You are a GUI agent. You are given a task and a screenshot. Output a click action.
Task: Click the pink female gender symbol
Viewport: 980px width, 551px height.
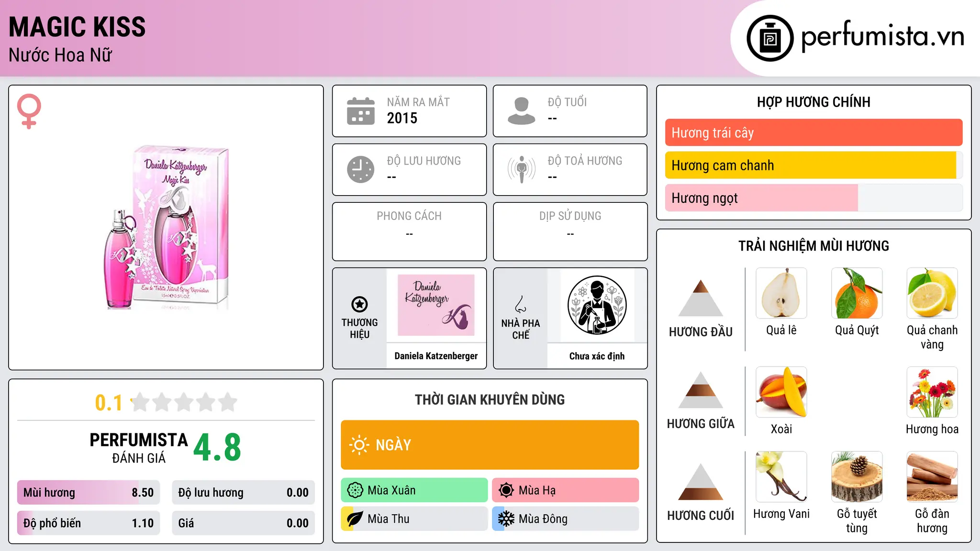pos(29,111)
